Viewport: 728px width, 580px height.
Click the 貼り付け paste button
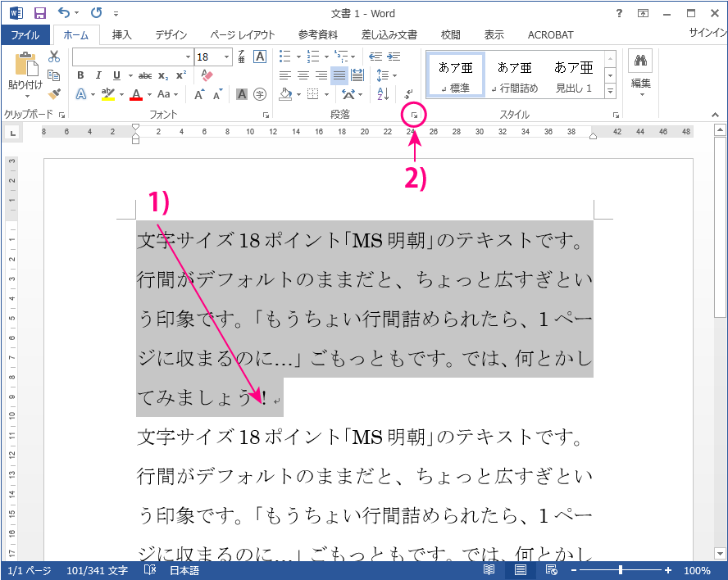point(25,72)
